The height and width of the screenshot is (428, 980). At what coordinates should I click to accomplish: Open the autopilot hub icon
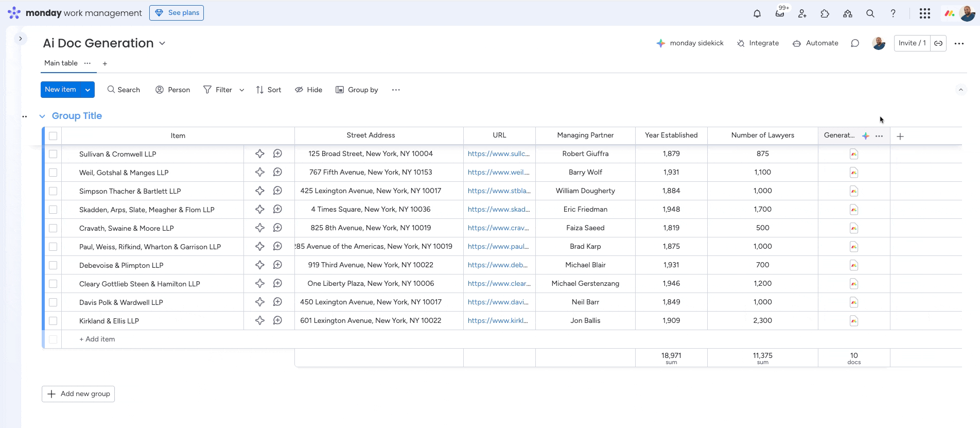click(848, 14)
